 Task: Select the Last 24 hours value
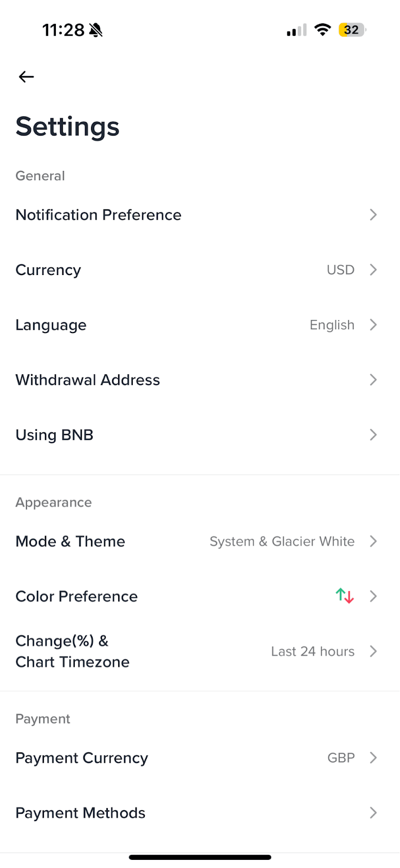click(x=313, y=651)
